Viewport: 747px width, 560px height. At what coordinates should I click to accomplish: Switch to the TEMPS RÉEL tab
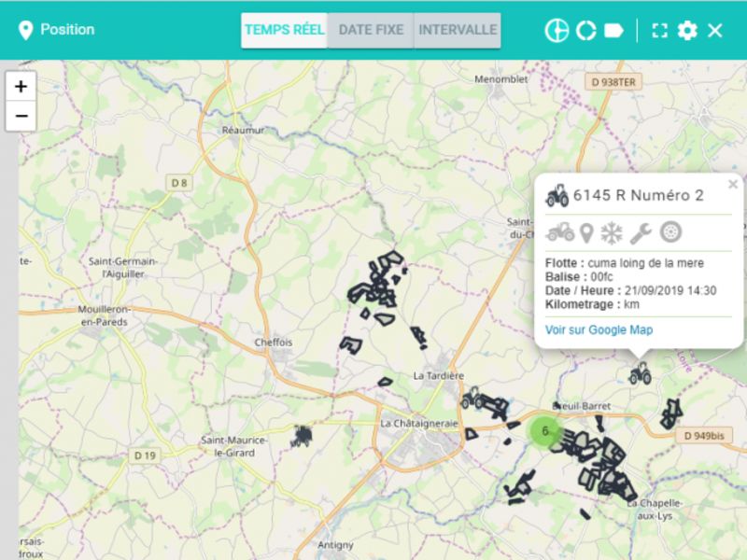[284, 31]
